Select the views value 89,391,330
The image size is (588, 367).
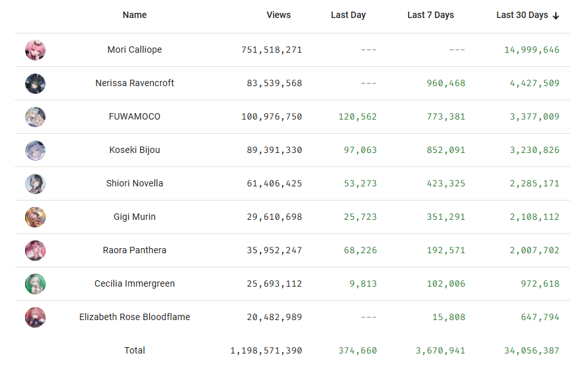click(x=274, y=150)
